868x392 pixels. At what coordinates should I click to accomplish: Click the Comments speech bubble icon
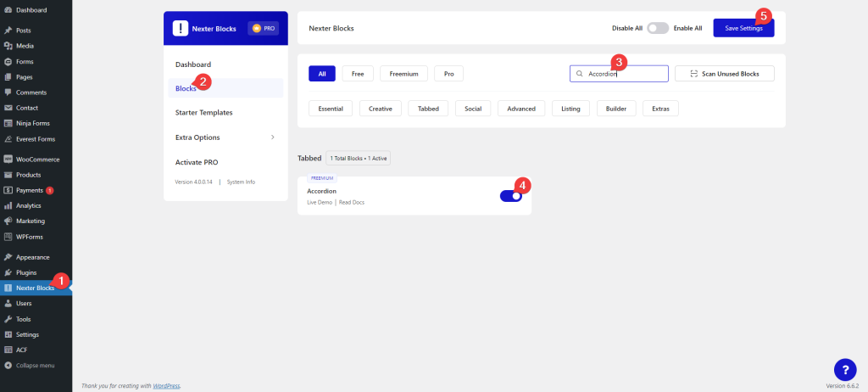click(8, 92)
